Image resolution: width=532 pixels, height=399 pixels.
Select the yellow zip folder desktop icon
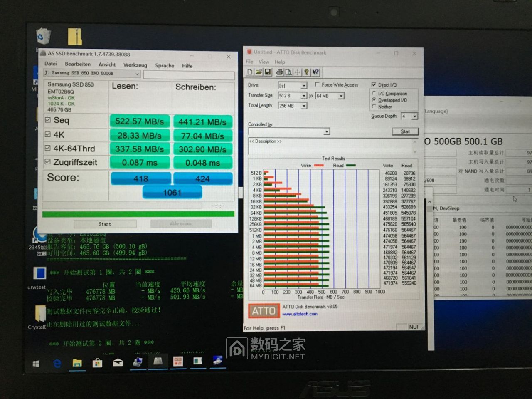75,37
